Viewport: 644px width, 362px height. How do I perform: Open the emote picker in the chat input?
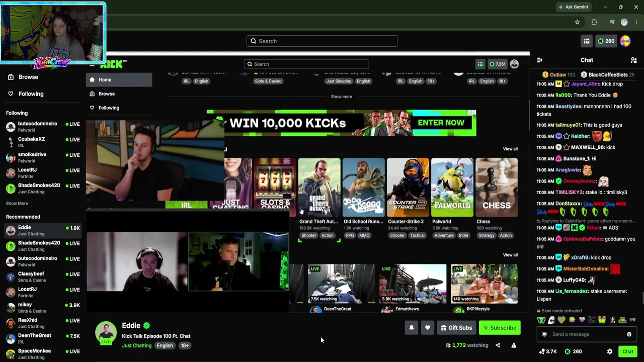point(629,334)
